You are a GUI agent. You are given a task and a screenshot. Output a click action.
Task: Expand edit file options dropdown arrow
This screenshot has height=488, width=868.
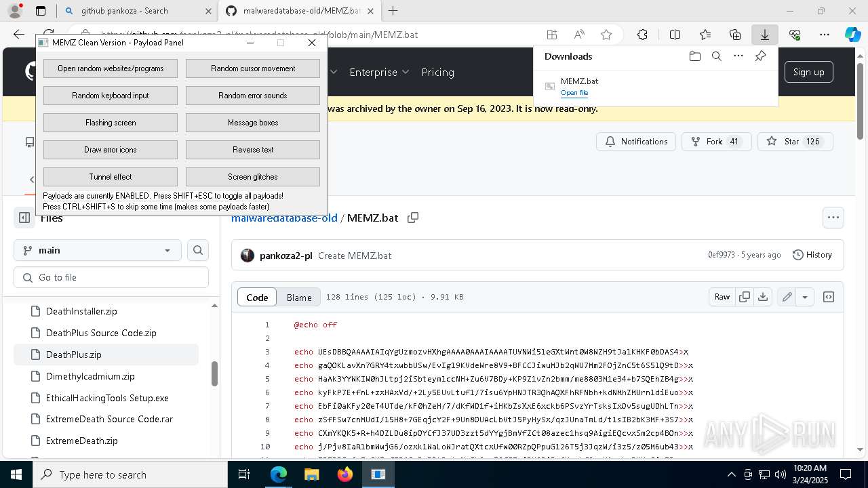click(x=805, y=297)
